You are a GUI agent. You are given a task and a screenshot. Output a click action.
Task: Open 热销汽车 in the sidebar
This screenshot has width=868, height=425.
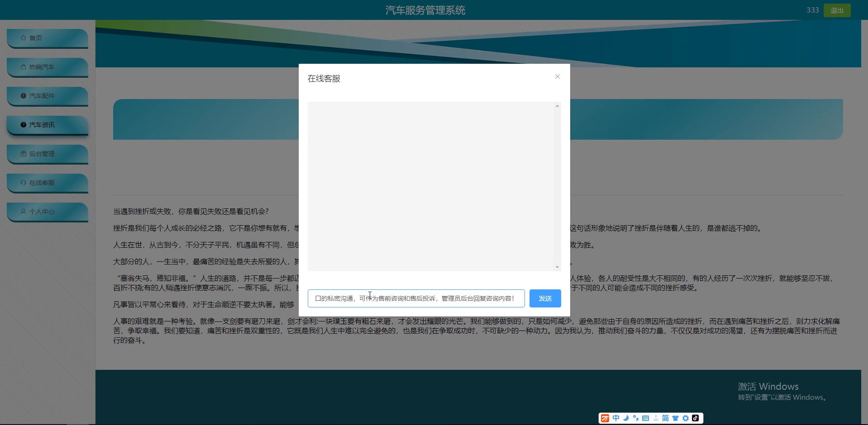coord(48,67)
